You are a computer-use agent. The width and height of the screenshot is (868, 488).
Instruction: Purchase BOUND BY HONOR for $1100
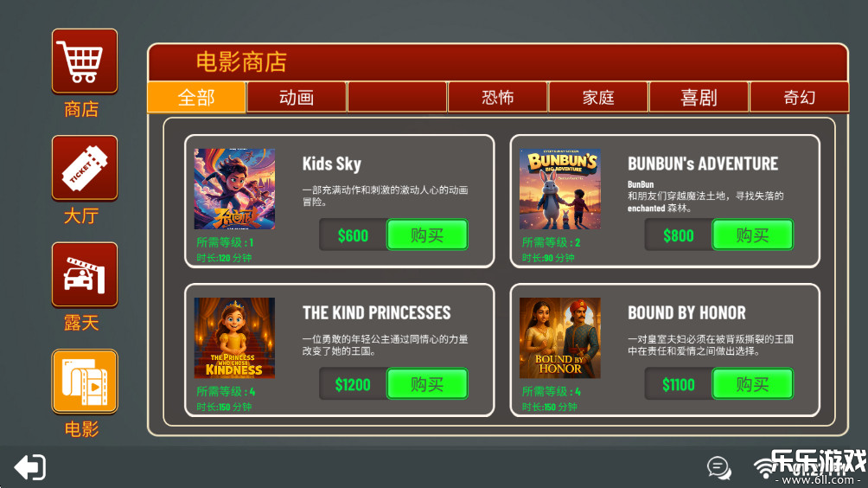[752, 384]
